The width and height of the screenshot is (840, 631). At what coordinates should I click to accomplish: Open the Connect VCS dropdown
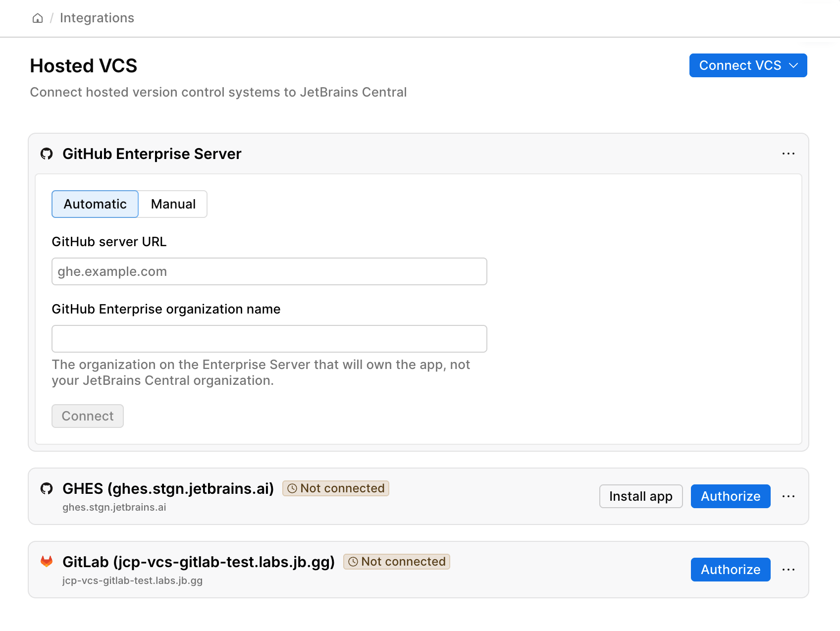tap(748, 65)
